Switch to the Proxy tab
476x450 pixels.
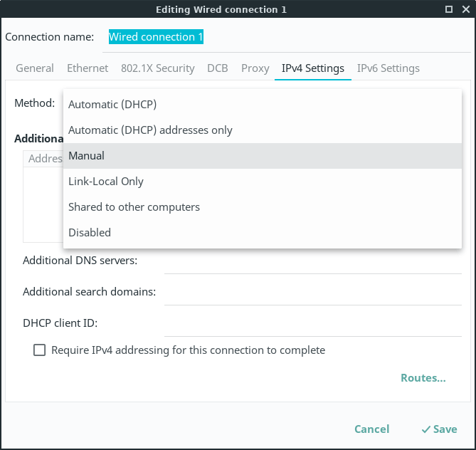[255, 68]
